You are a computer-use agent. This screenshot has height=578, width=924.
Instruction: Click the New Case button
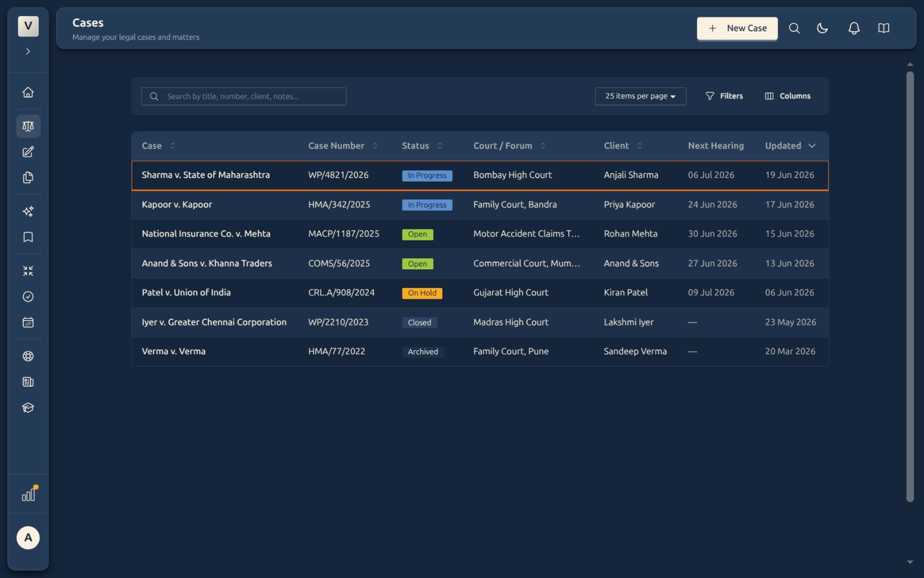[x=737, y=28]
